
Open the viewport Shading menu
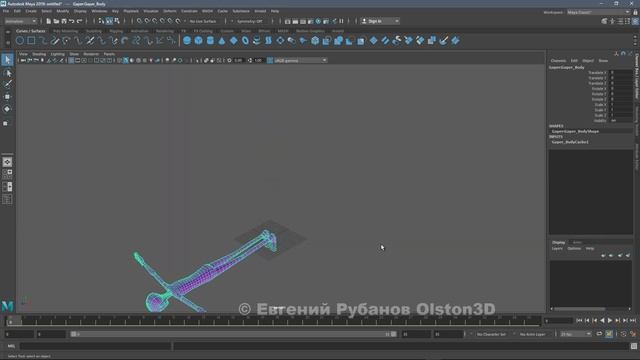[39, 54]
